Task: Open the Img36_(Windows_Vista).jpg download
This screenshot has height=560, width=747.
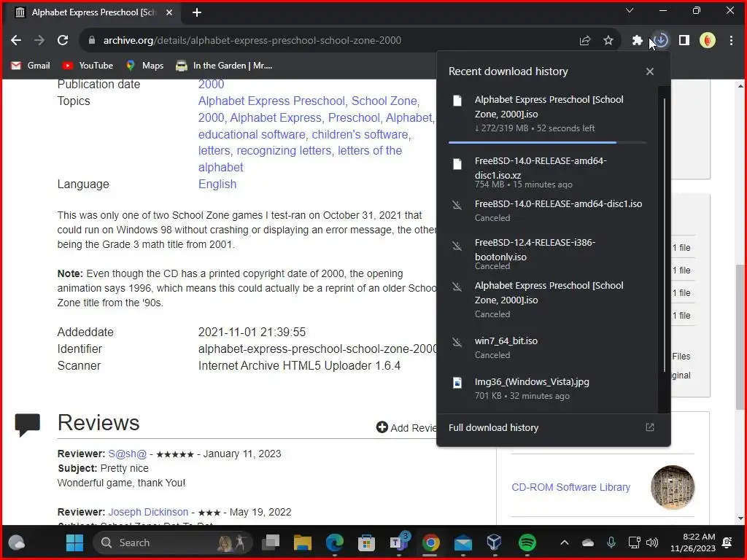Action: point(547,388)
